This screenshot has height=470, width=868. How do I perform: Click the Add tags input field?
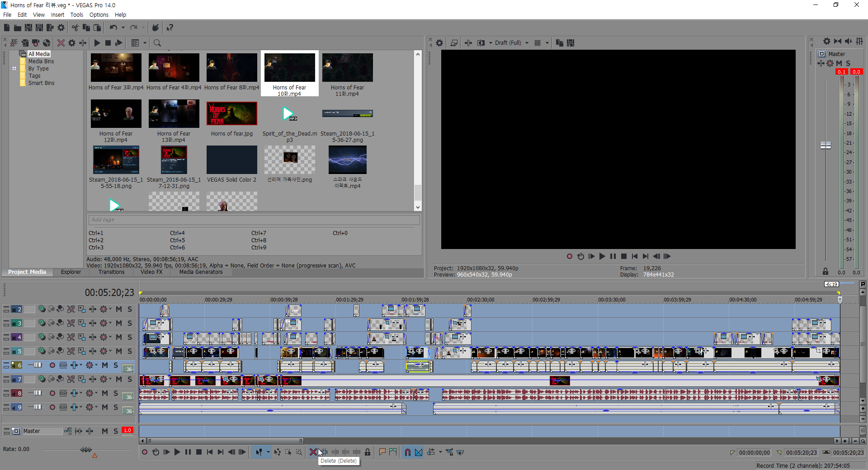pos(254,220)
